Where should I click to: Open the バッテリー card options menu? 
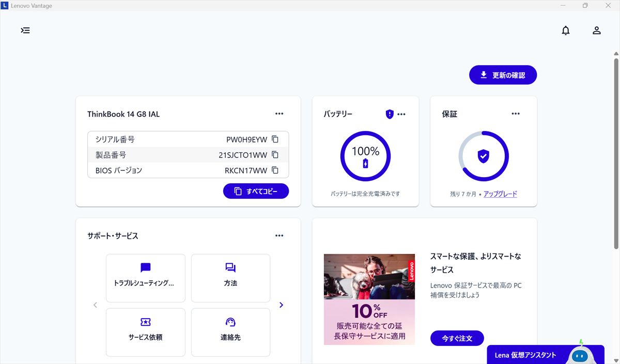[x=401, y=114]
